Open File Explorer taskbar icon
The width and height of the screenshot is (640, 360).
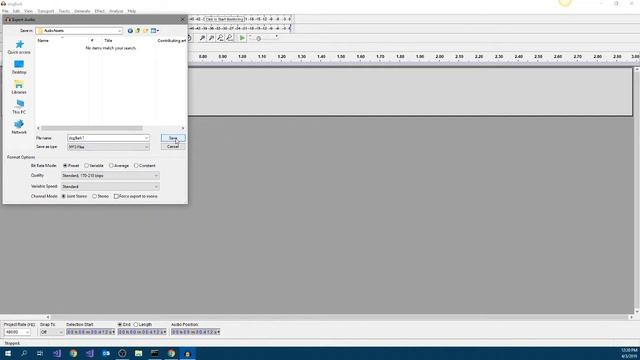138,353
